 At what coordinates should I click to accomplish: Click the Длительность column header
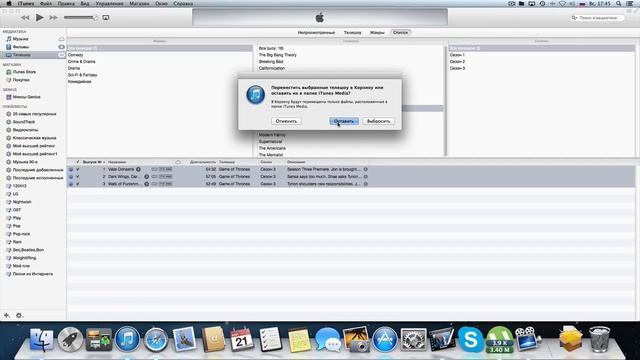pyautogui.click(x=202, y=162)
